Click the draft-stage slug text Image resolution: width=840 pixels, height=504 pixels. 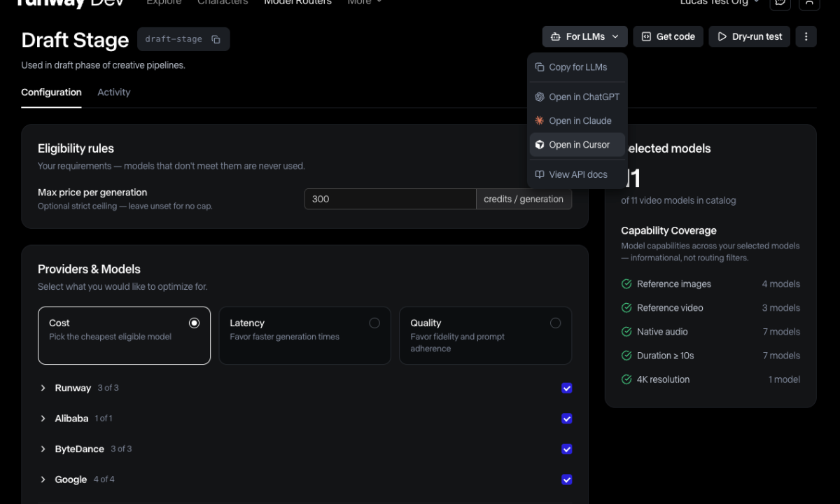174,39
